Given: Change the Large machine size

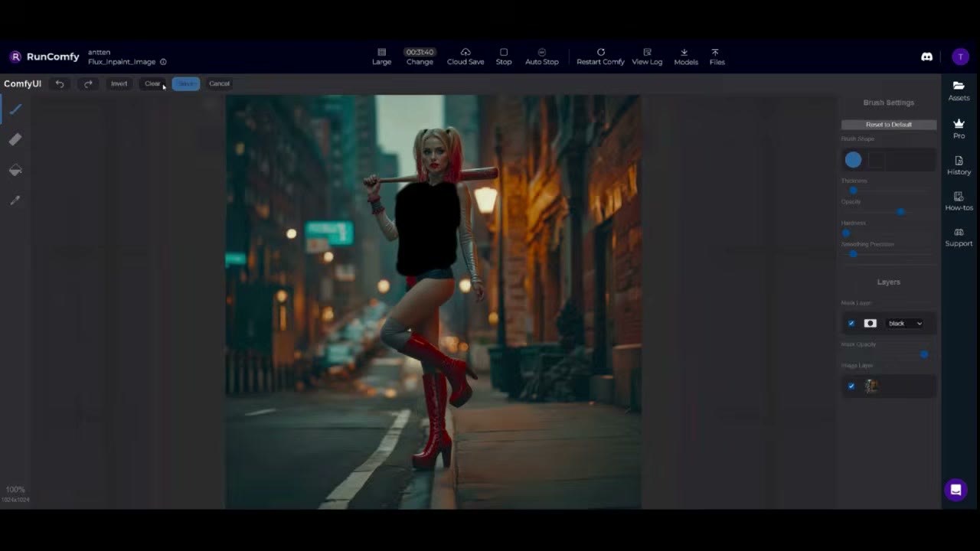Looking at the screenshot, I should pos(381,57).
